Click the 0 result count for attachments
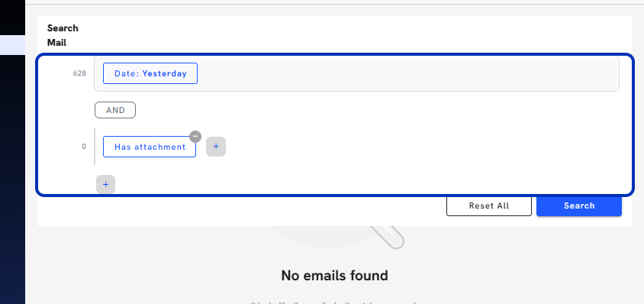 tap(84, 147)
